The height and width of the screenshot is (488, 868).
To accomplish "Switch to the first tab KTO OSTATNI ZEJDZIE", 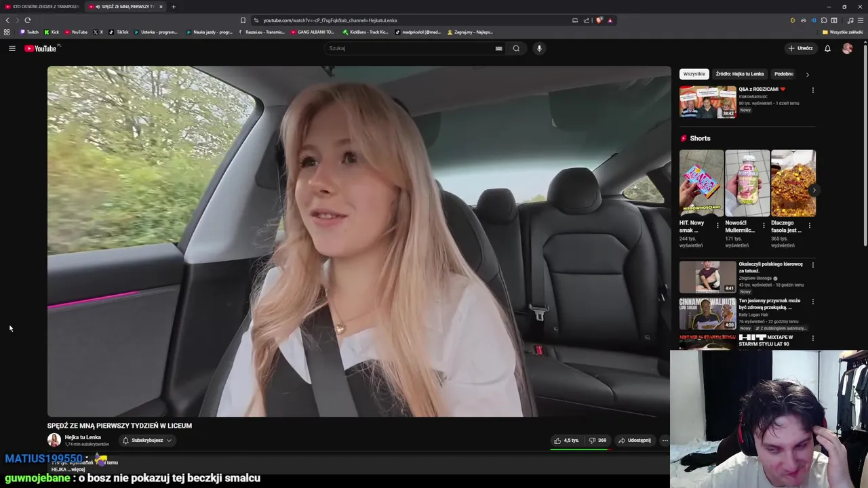I will (x=41, y=7).
